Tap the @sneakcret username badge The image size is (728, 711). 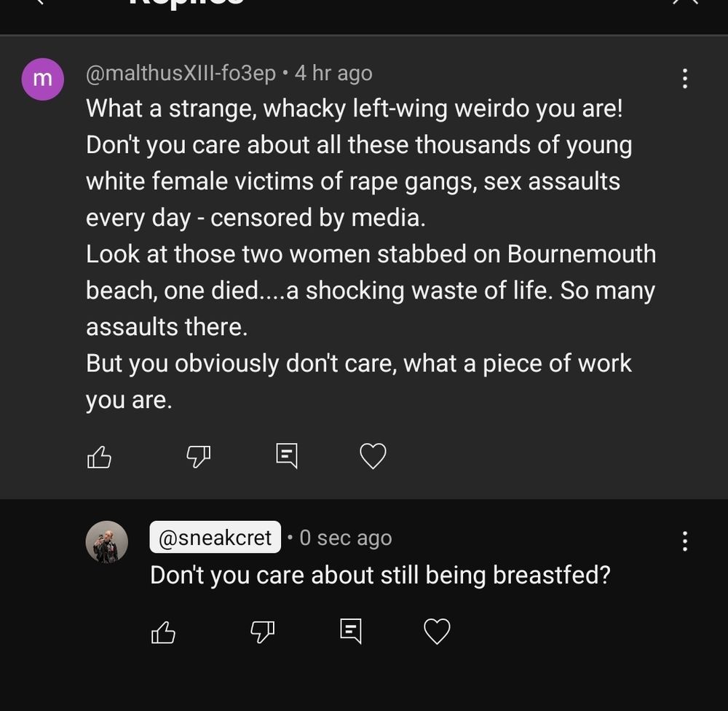(x=215, y=538)
